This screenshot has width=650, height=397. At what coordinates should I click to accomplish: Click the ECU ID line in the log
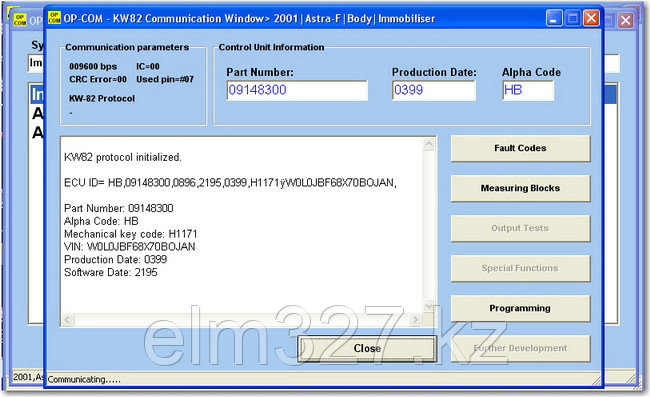point(230,183)
